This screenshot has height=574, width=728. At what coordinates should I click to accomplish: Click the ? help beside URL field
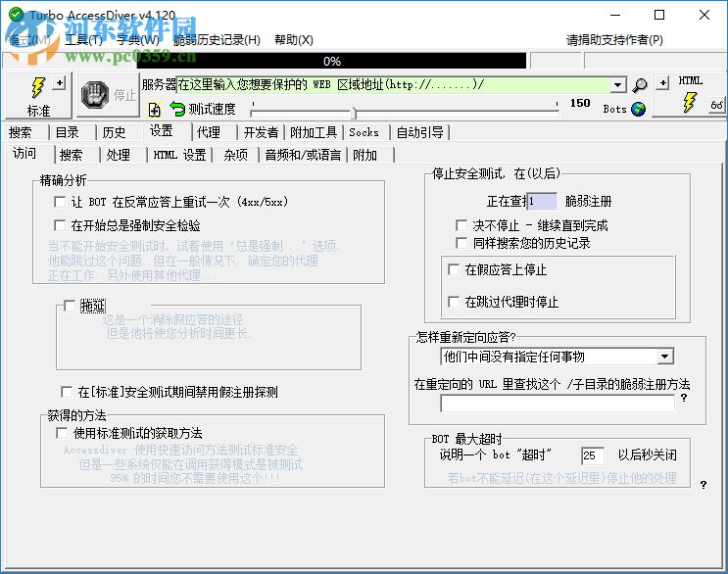[684, 398]
